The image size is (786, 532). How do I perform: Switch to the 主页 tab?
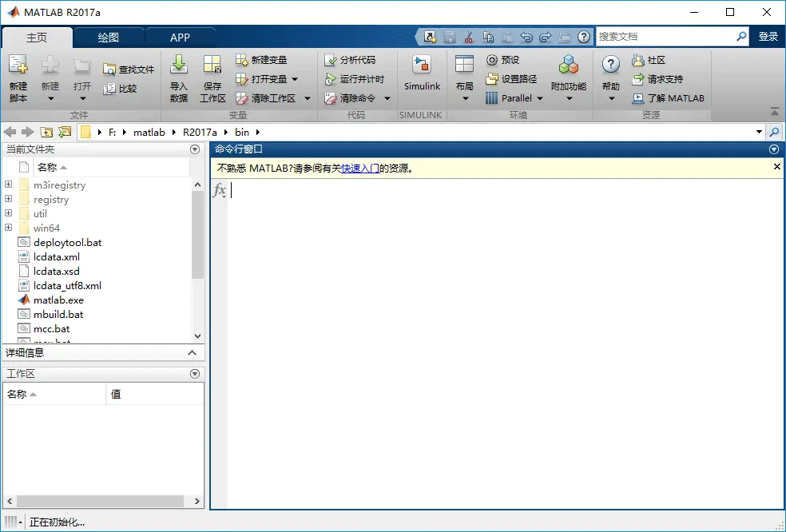pyautogui.click(x=37, y=38)
